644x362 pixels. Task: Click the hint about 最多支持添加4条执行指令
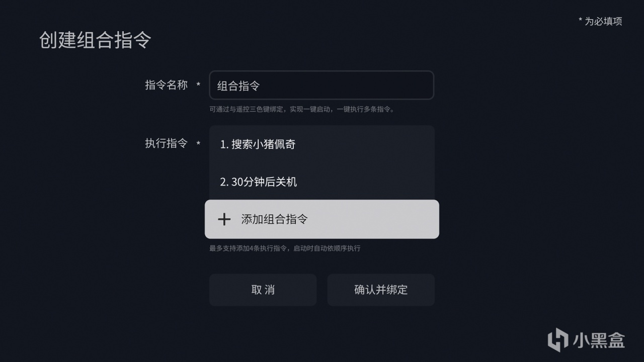click(x=285, y=248)
